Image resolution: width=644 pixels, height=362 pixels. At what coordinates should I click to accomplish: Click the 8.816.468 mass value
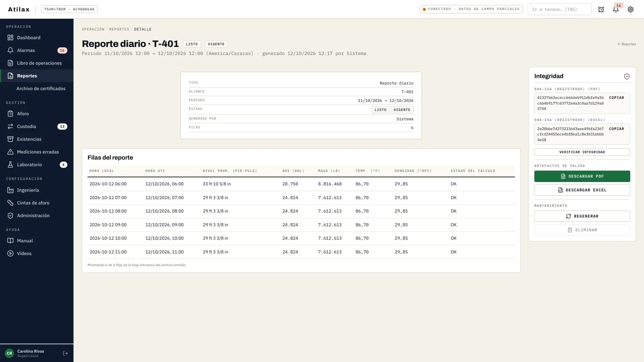coord(330,184)
